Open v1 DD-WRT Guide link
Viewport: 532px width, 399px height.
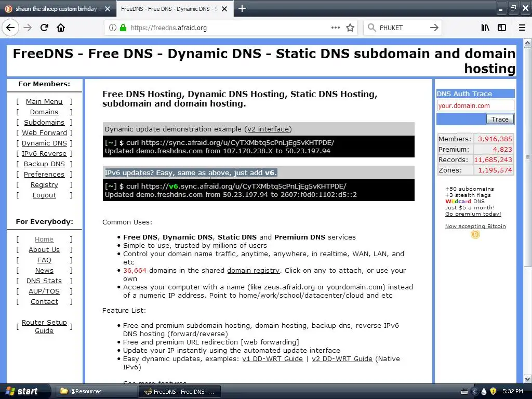tap(272, 358)
